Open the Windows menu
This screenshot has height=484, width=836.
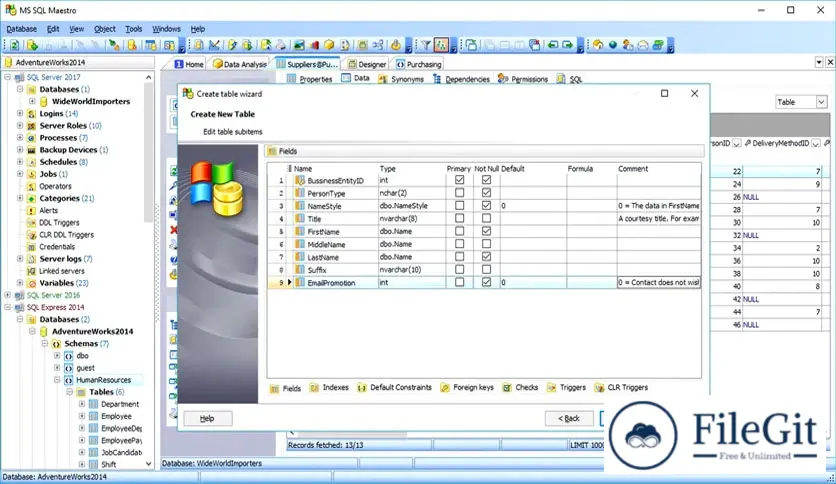[x=166, y=29]
